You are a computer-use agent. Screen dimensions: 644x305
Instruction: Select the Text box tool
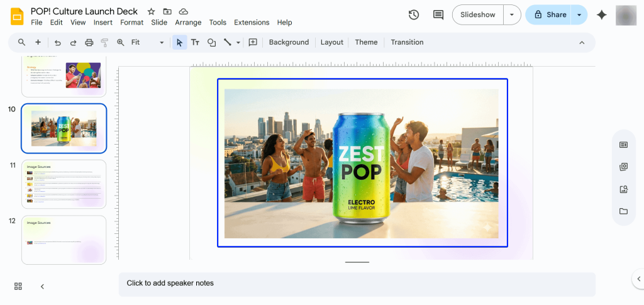pyautogui.click(x=195, y=43)
